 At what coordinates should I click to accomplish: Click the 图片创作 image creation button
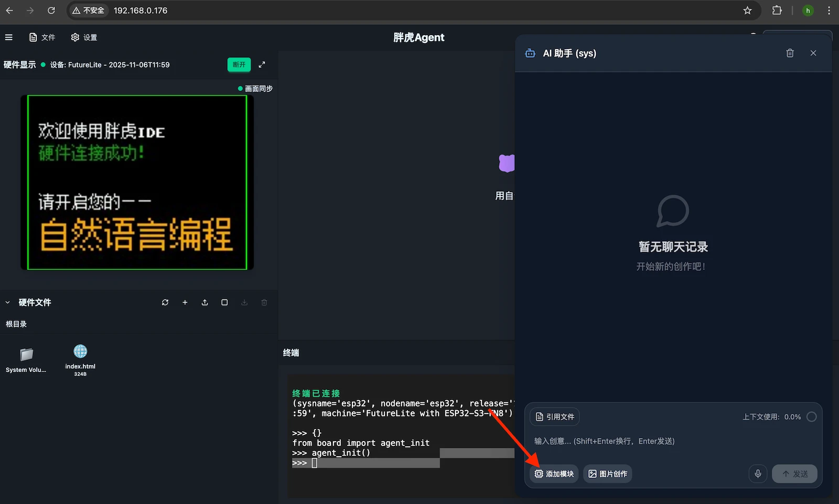click(x=608, y=474)
